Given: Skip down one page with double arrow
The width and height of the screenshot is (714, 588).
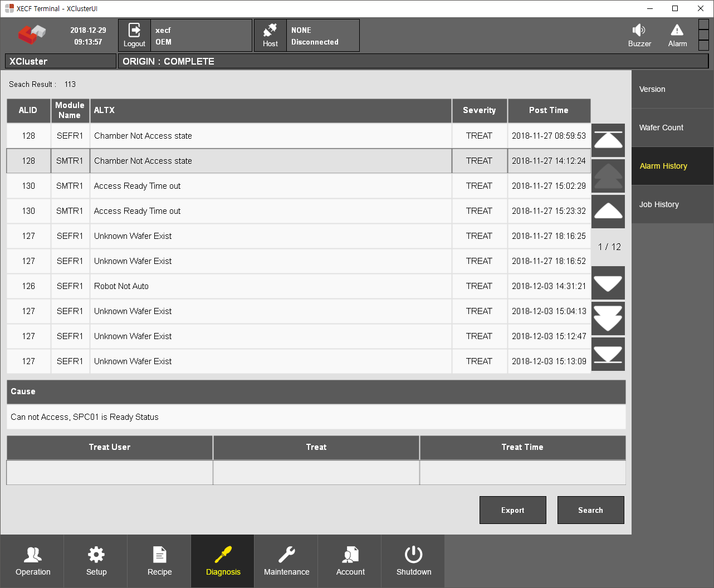Looking at the screenshot, I should tap(608, 318).
